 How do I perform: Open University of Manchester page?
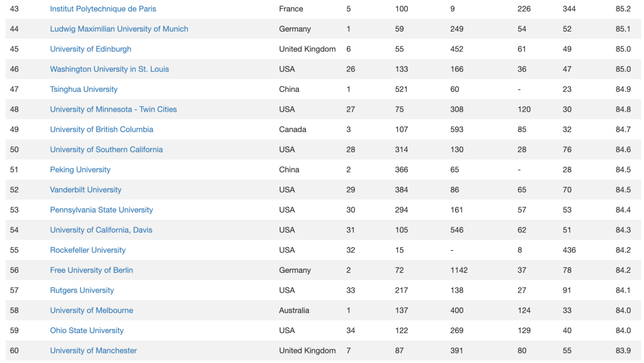(94, 351)
